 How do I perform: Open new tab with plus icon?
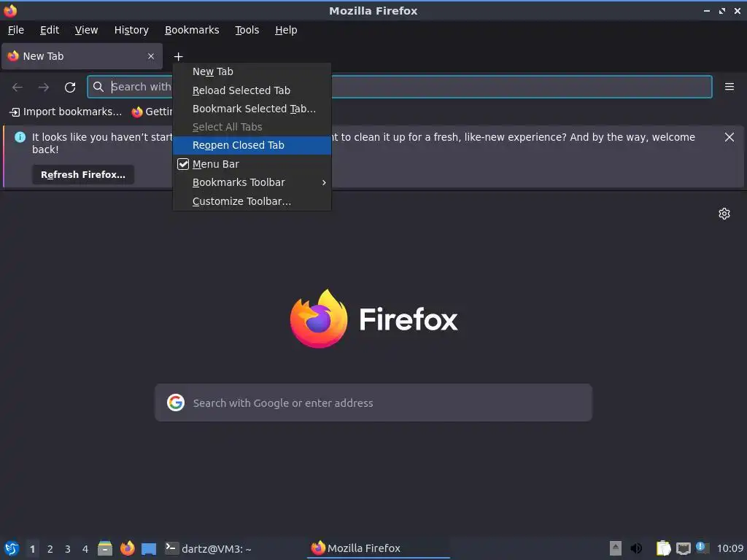point(178,57)
